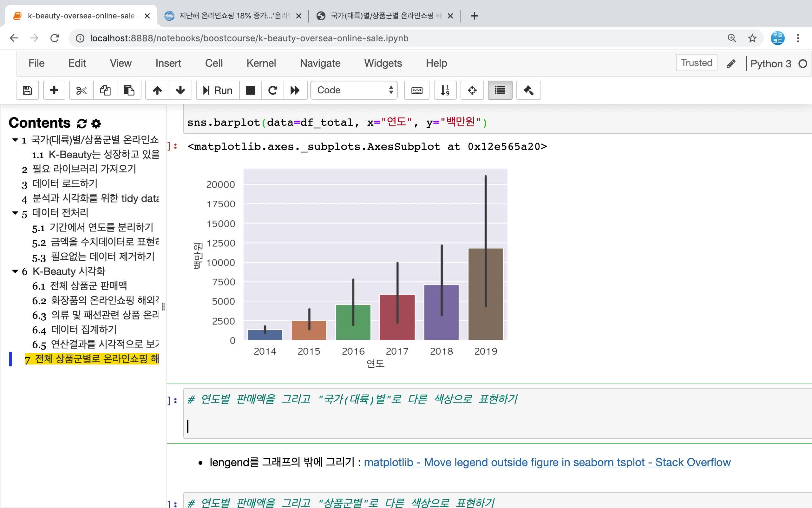Switch to the 국가(대륙)별/상품군별 온라인쇼핑 tab
Viewport: 812px width, 508px height.
coord(384,16)
